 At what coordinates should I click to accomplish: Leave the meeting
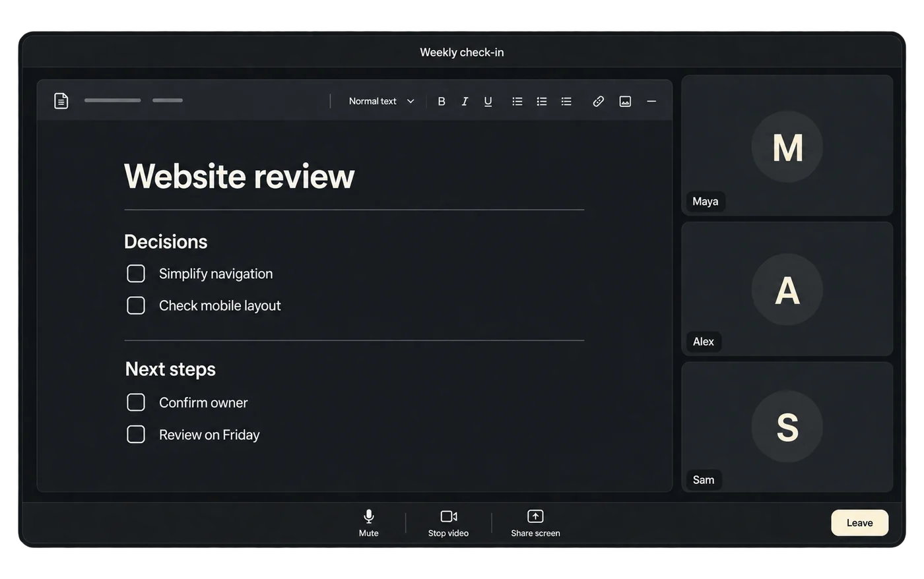coord(859,523)
